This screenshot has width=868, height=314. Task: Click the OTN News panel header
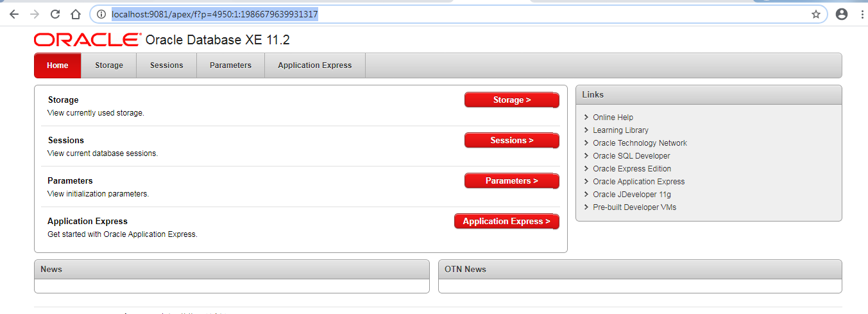(x=640, y=270)
